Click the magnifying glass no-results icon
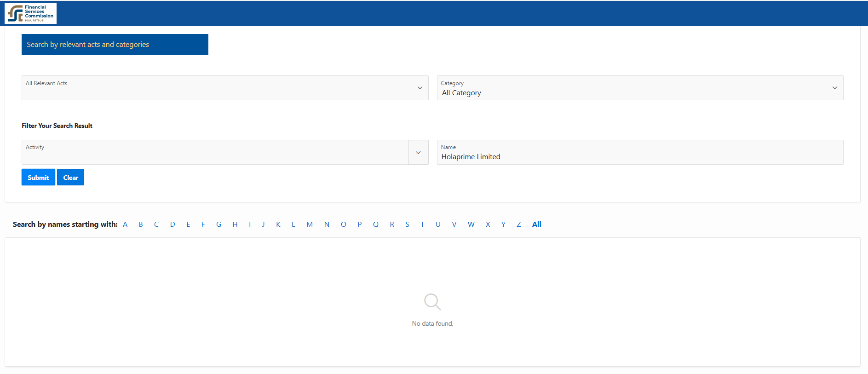 pos(432,302)
